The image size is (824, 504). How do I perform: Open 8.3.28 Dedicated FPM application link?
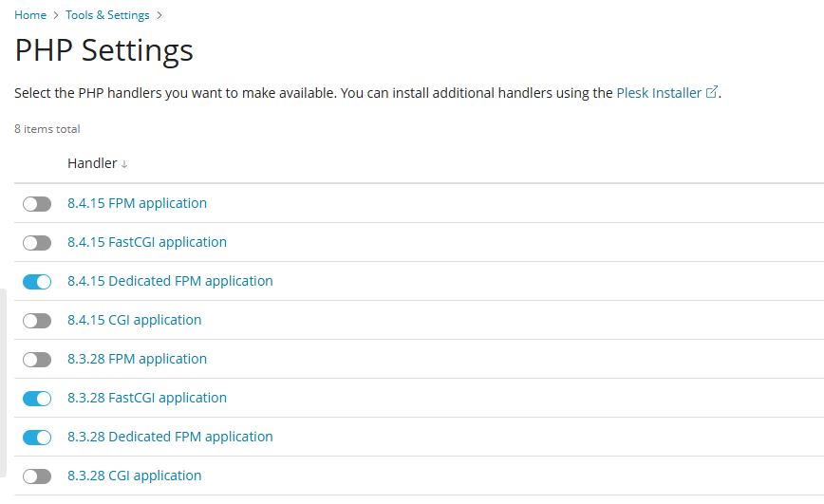click(170, 437)
